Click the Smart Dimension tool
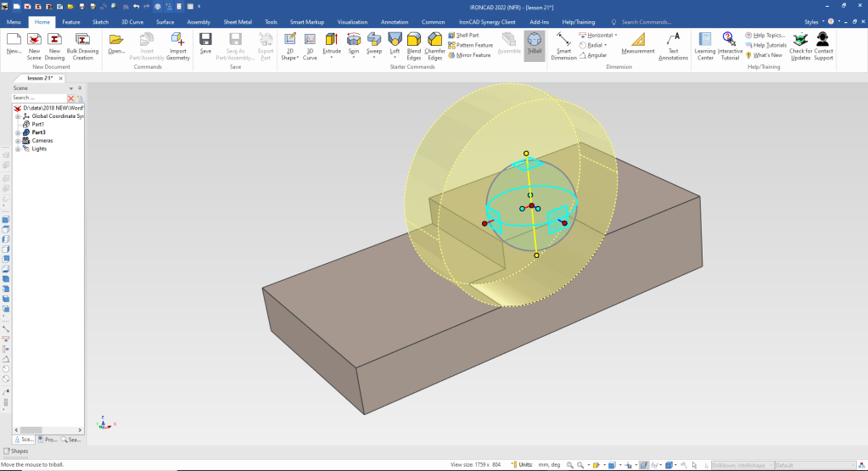Image resolution: width=868 pixels, height=471 pixels. click(563, 46)
